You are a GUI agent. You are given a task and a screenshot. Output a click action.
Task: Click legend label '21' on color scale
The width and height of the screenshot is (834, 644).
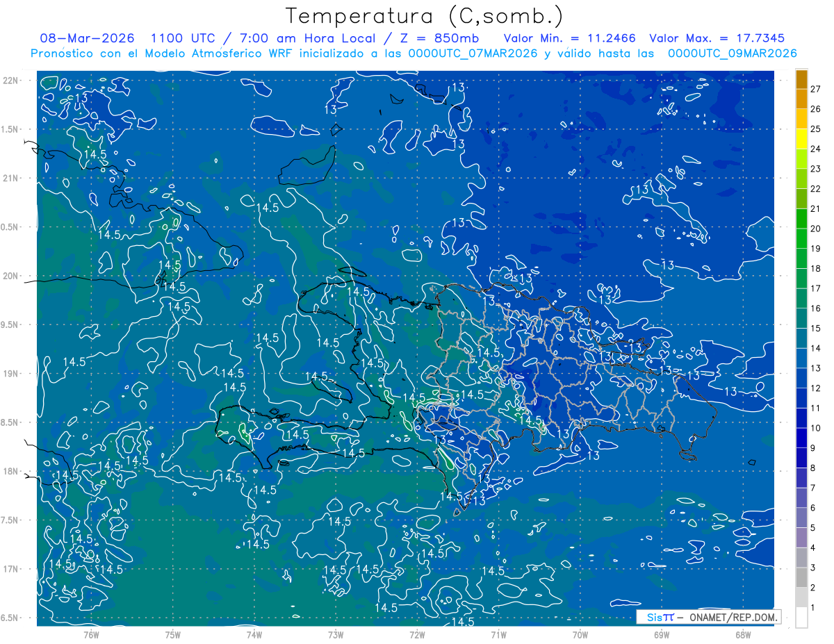(x=816, y=208)
